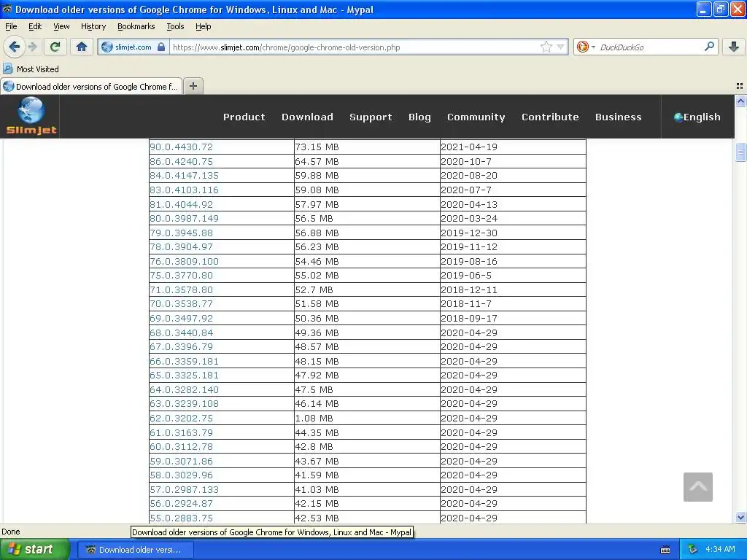This screenshot has height=560, width=747.
Task: Open Business in the site navigation
Action: [618, 117]
